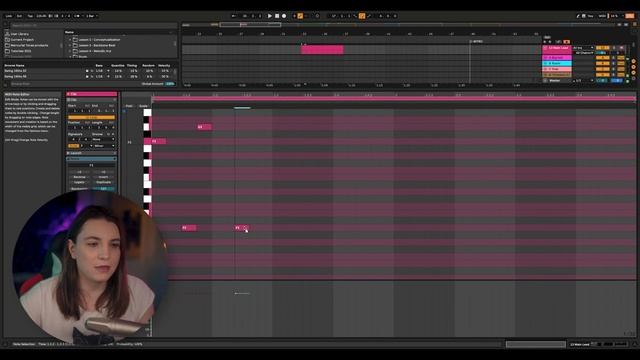Arm the Arrangement Record button
640x360 pixels.
tap(284, 16)
